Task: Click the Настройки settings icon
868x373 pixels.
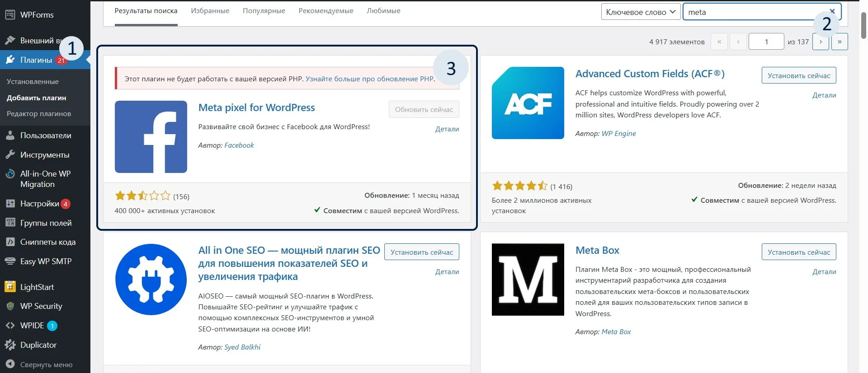Action: [x=10, y=203]
